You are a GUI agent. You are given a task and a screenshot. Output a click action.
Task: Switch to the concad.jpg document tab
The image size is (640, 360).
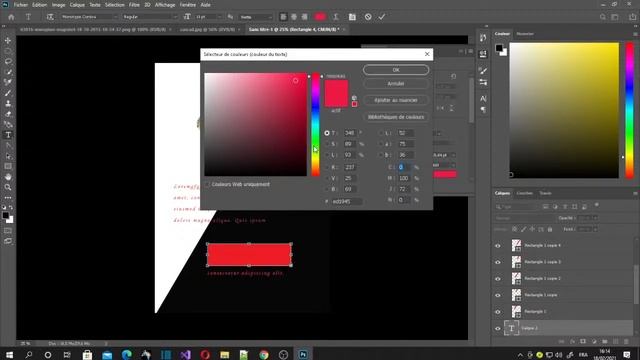[207, 29]
